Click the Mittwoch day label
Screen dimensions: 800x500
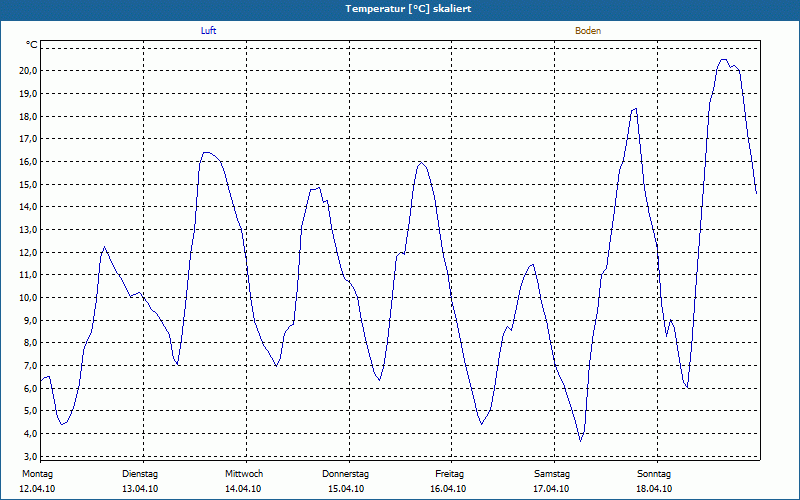[244, 474]
